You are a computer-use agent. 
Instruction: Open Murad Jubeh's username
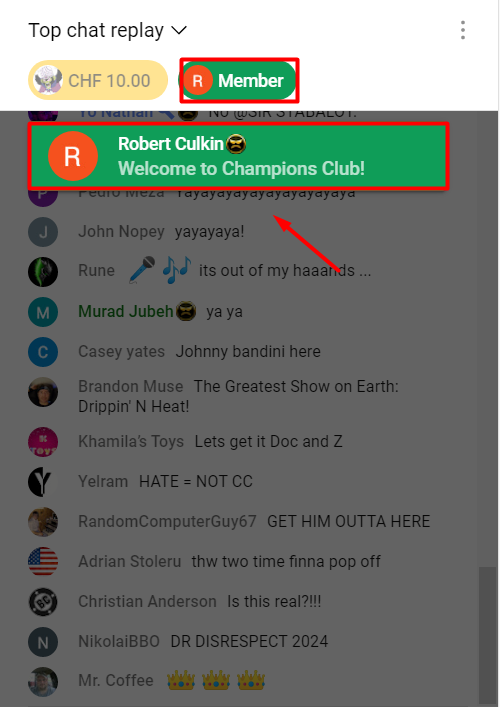[x=126, y=311]
